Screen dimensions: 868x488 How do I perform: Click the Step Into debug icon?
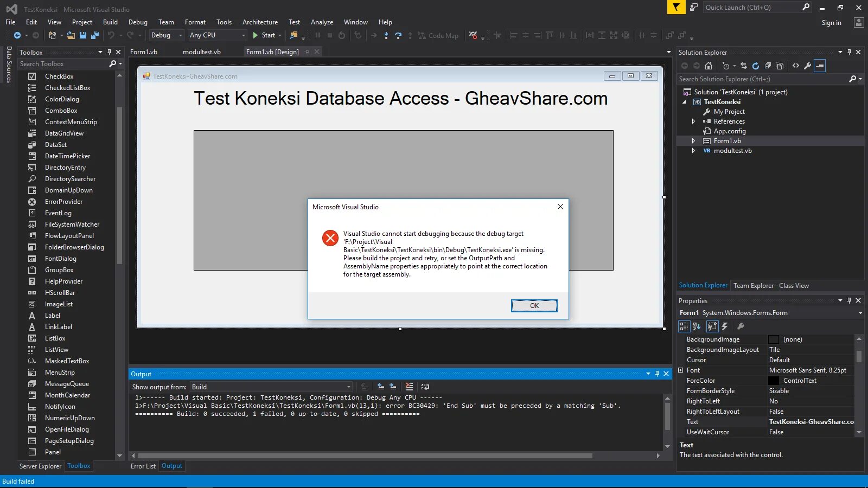pos(386,35)
